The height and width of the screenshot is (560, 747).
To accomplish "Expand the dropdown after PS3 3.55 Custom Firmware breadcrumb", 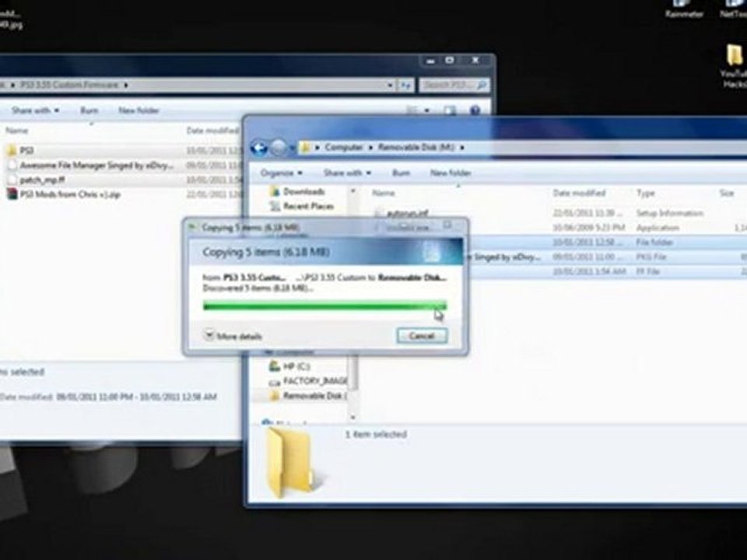I will [126, 86].
